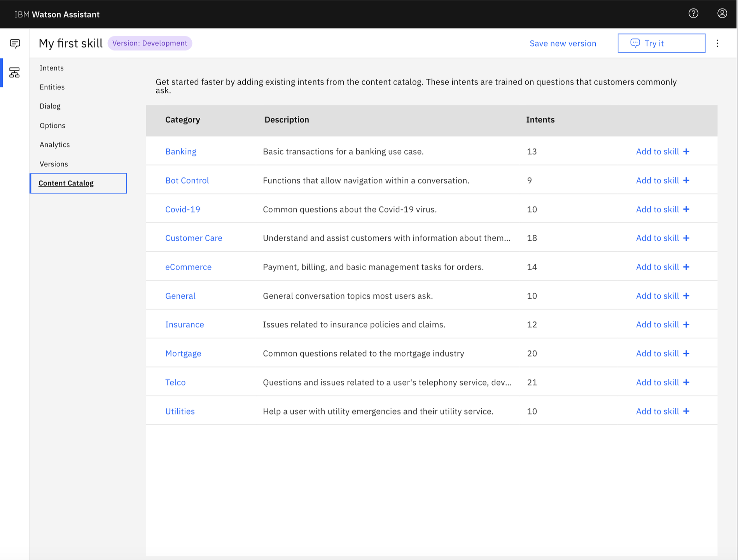Click the plus icon for Utilities

[x=686, y=411]
